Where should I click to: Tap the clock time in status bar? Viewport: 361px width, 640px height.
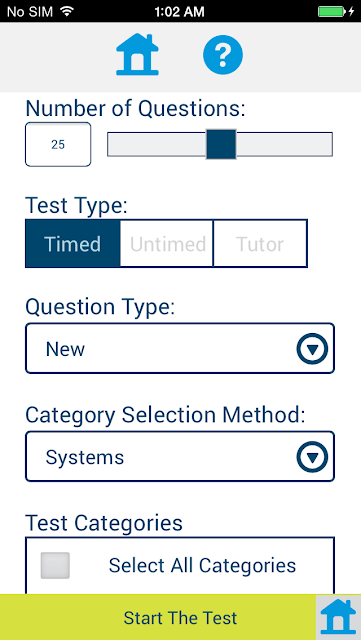pyautogui.click(x=180, y=11)
